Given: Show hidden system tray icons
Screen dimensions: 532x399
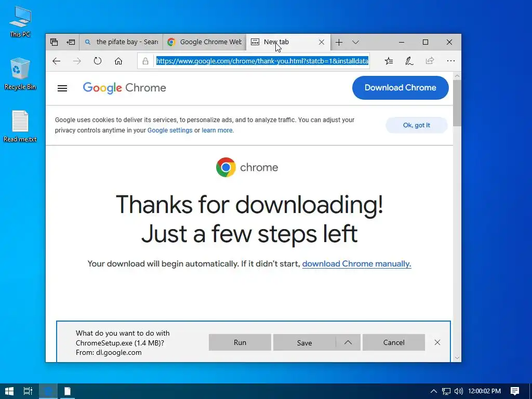Looking at the screenshot, I should click(x=433, y=391).
